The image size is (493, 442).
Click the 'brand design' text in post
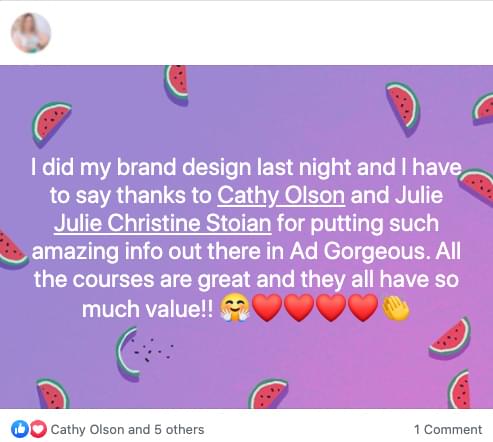(184, 168)
